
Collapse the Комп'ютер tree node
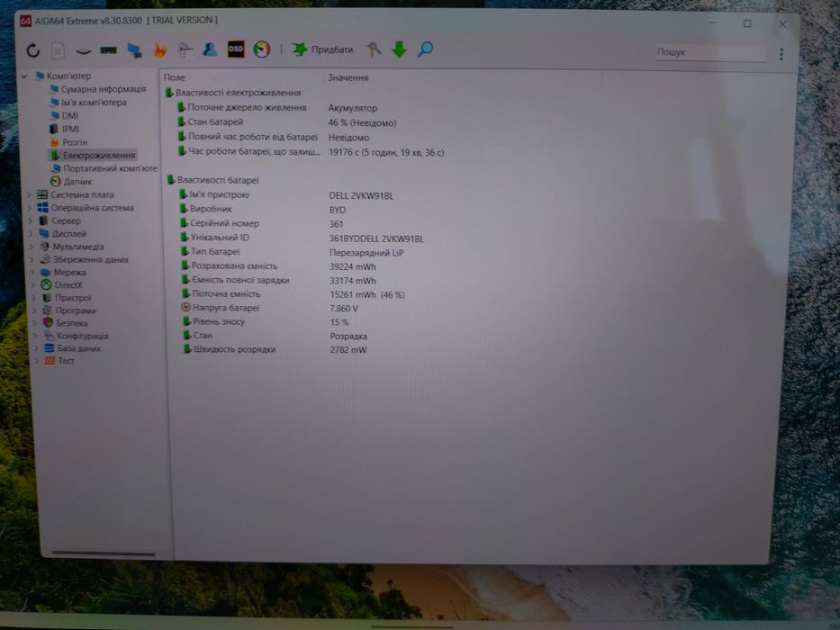(24, 76)
